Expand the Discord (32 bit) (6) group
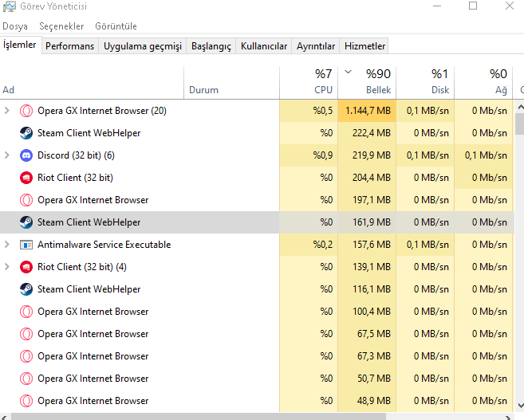Screen dimensions: 524x420 (x=7, y=155)
